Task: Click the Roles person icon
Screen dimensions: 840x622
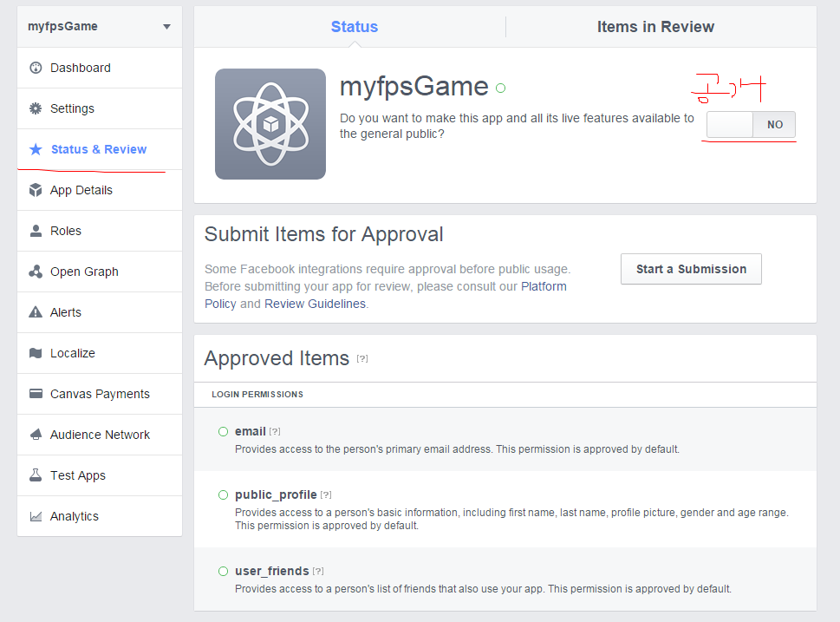Action: point(36,231)
